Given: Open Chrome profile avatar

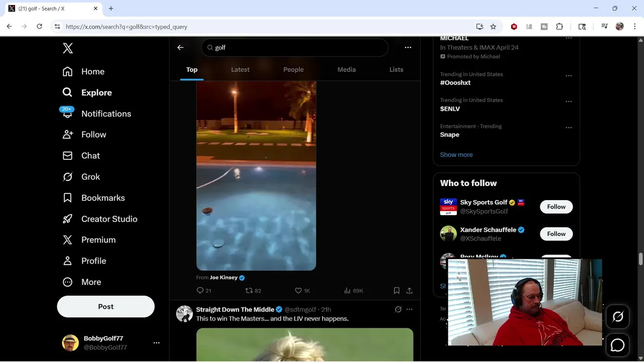Looking at the screenshot, I should (x=619, y=27).
